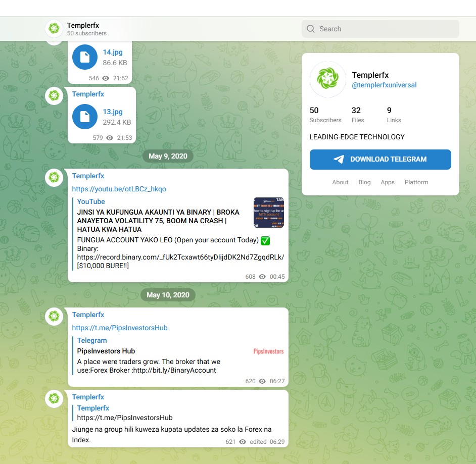Click Templerfx author name on the 13.jpg post

(88, 94)
